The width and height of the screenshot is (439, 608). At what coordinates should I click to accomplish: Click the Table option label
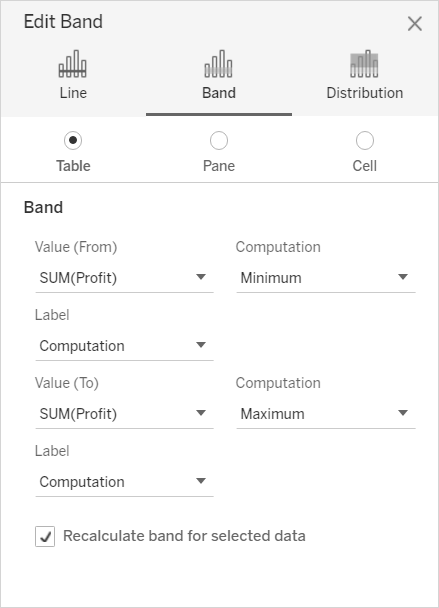[73, 166]
